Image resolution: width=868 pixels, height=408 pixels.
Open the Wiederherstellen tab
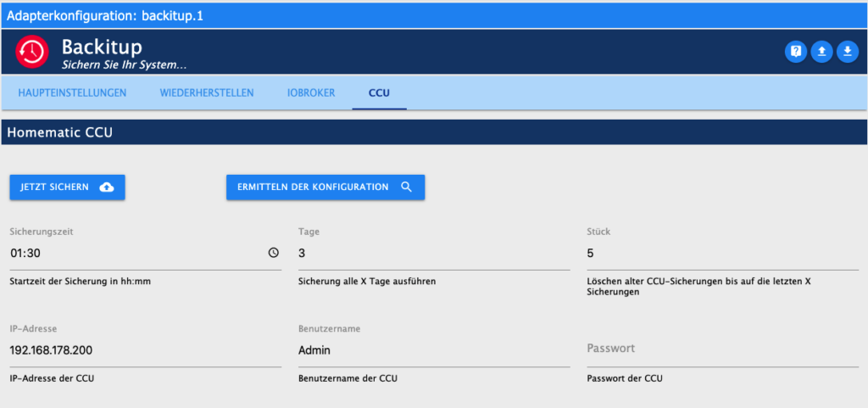tap(207, 92)
